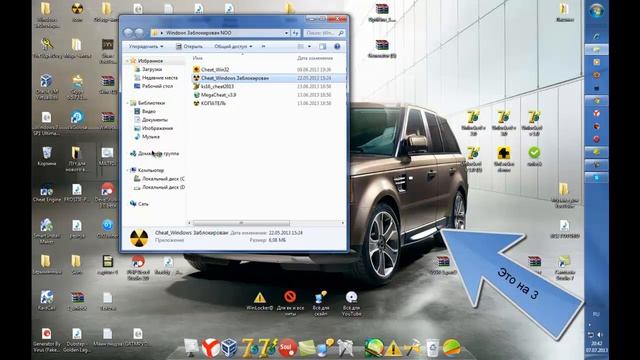Image resolution: width=640 pixels, height=360 pixels.
Task: Select the Cheat_Win32 file in the list
Action: pyautogui.click(x=215, y=69)
